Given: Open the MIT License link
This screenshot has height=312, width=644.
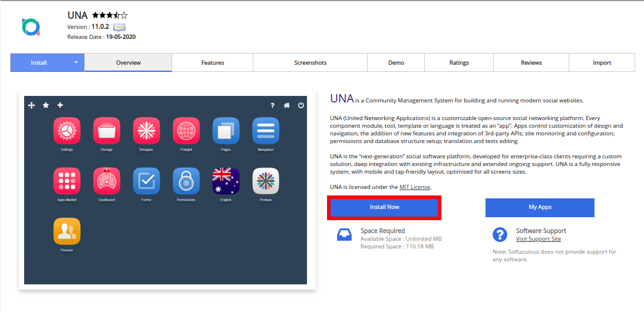Looking at the screenshot, I should point(415,187).
